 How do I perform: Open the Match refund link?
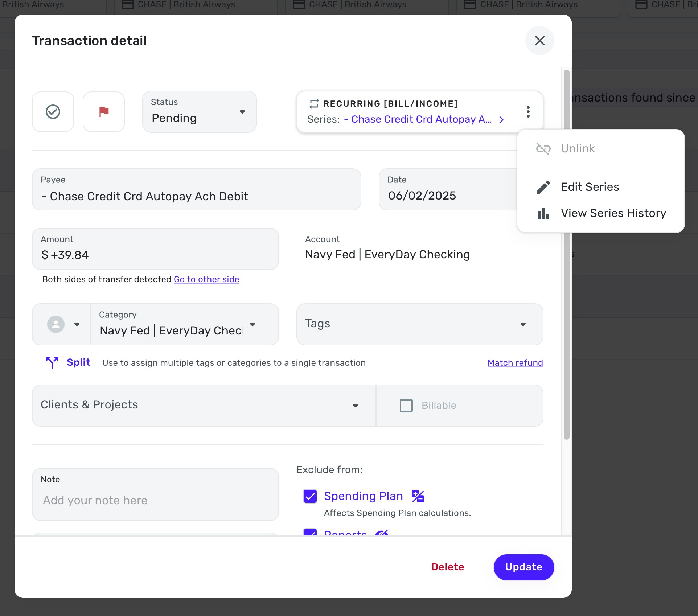point(515,363)
